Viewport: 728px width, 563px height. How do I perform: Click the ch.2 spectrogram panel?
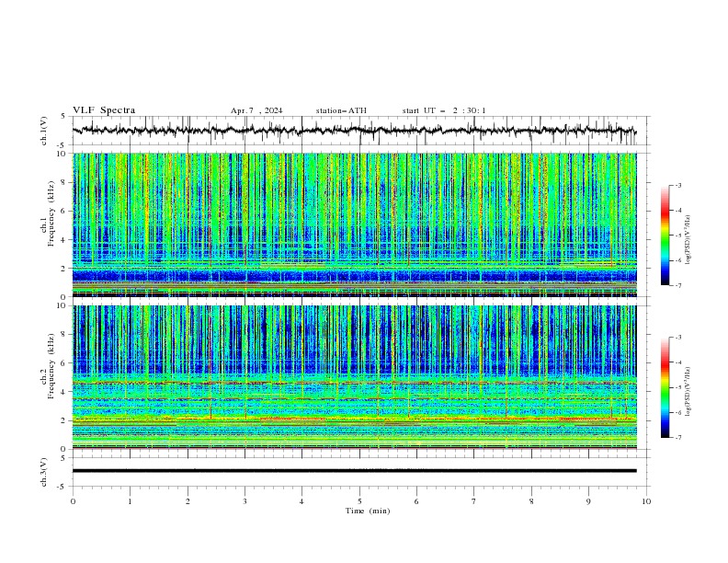pos(355,377)
